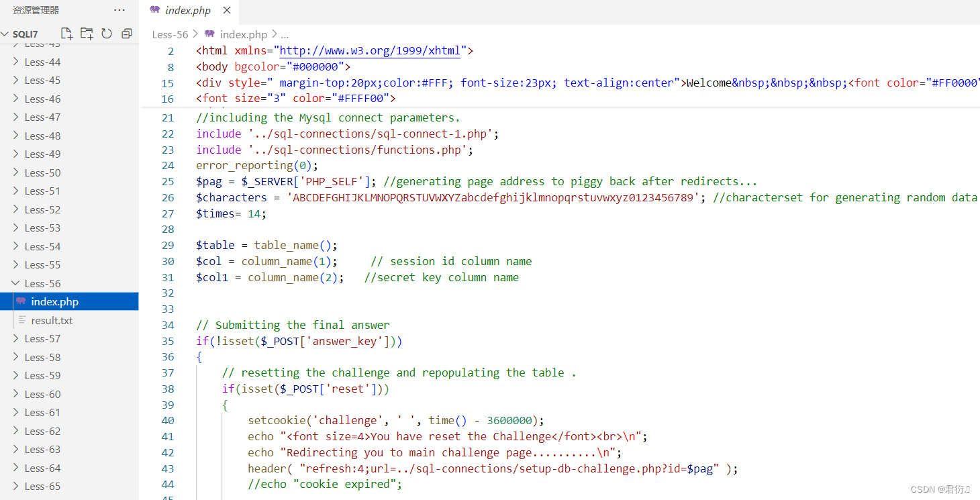Collapse all folders in explorer
980x500 pixels.
coord(127,34)
